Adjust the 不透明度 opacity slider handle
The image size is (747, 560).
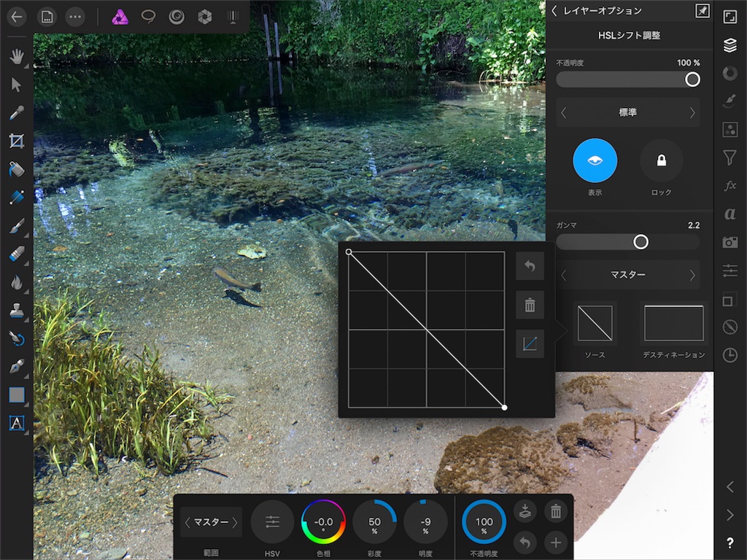tap(692, 79)
